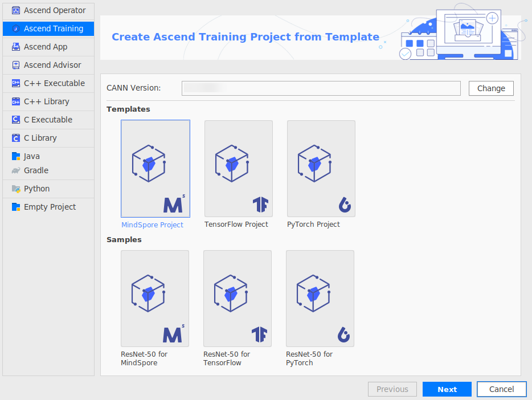
Task: Select the ResNet-50 for PyTorch sample card
Action: pos(320,299)
